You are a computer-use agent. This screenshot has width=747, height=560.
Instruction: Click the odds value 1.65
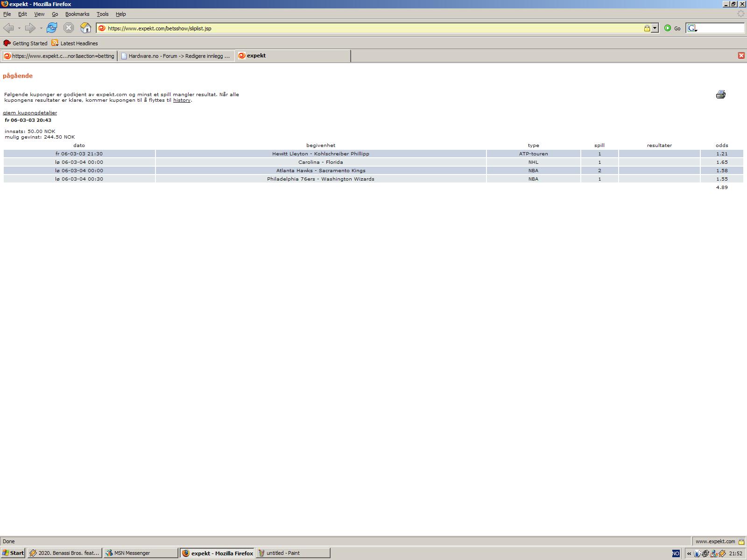[722, 162]
